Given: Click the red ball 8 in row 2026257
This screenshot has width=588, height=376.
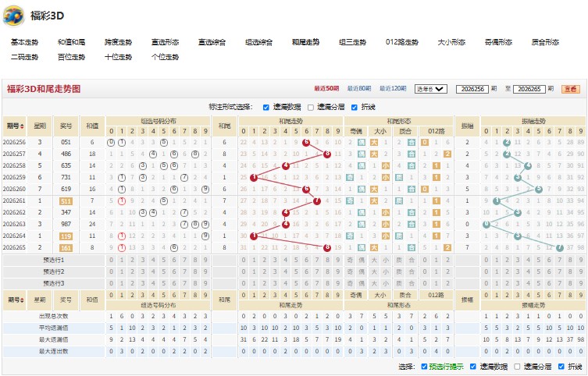Looking at the screenshot, I should pyautogui.click(x=327, y=154).
